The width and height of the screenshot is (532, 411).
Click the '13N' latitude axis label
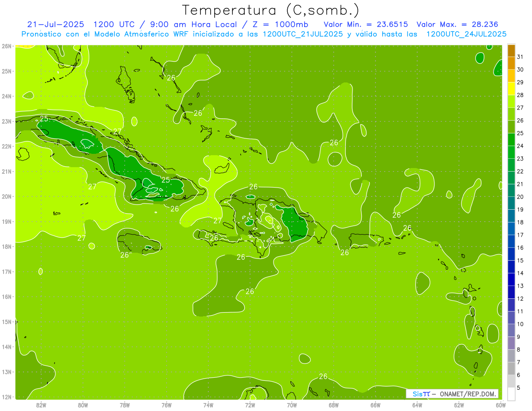[x=6, y=372]
